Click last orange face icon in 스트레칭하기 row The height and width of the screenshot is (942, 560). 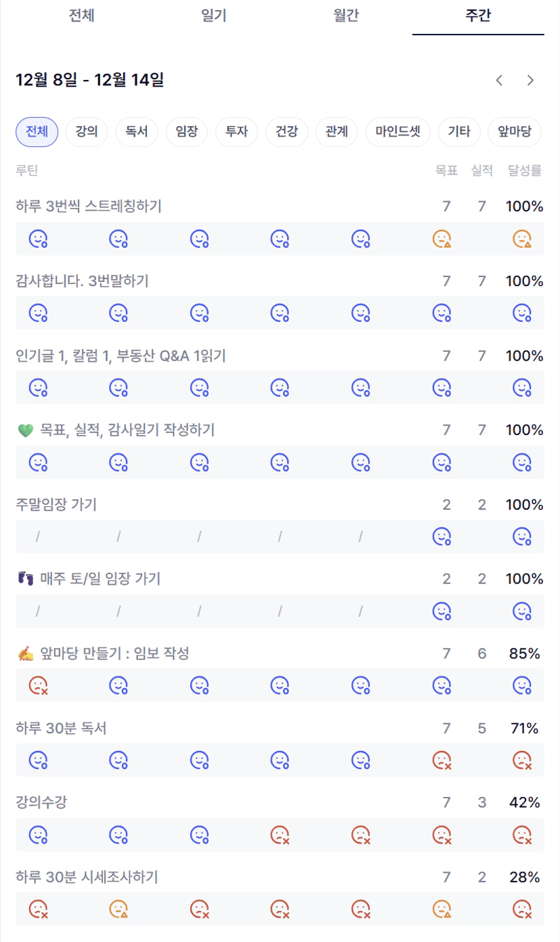click(x=521, y=239)
